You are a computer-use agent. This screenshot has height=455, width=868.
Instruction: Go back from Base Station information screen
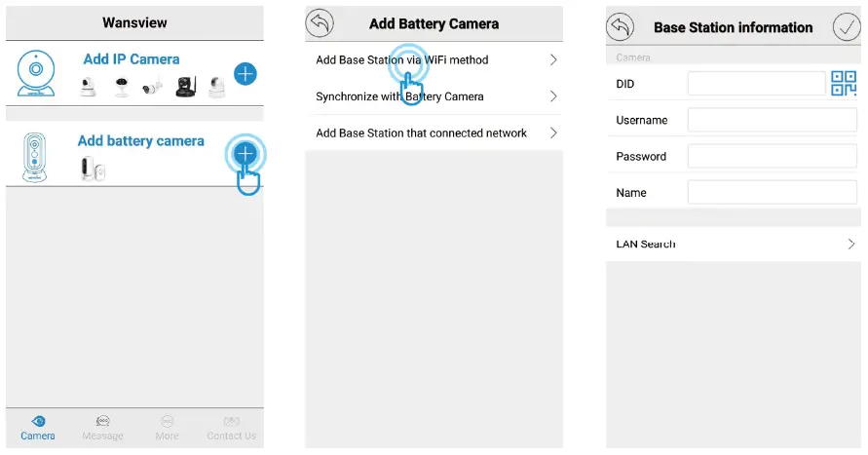pos(620,27)
